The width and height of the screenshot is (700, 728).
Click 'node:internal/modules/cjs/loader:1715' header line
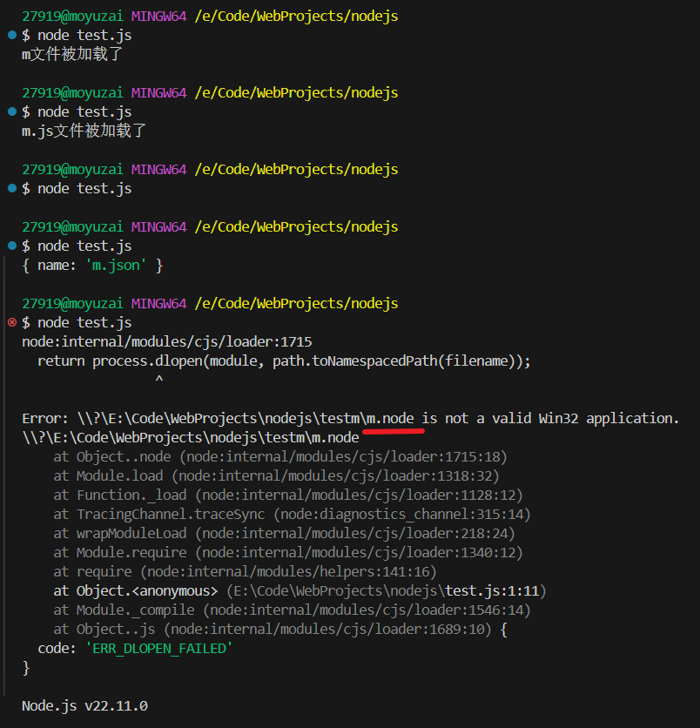pyautogui.click(x=167, y=341)
